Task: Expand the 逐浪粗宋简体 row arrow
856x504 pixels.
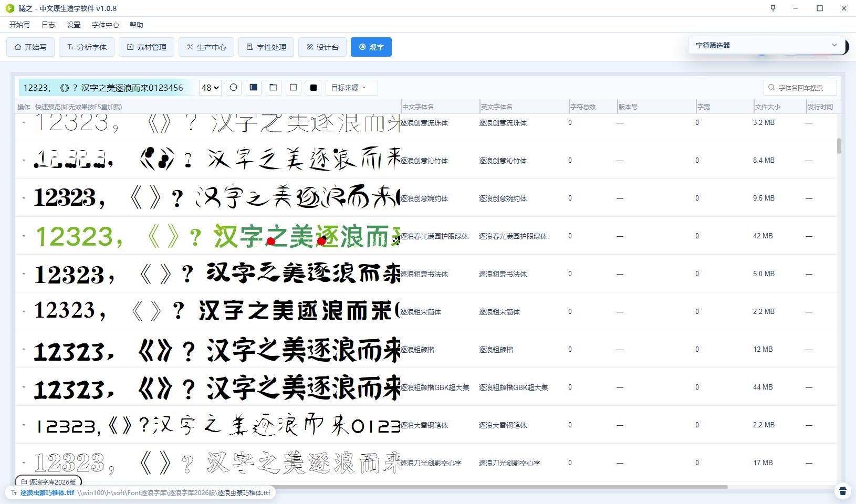Action: [24, 311]
